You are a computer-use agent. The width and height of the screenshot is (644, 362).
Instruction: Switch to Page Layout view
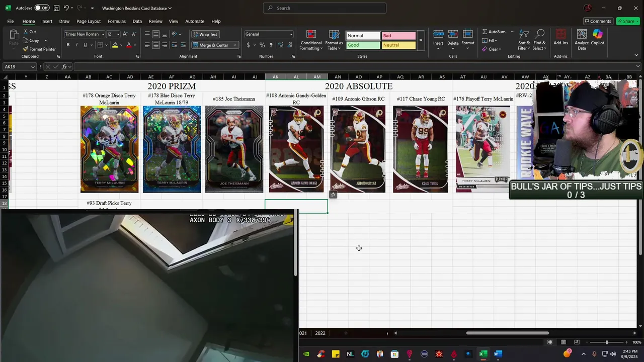tap(563, 342)
